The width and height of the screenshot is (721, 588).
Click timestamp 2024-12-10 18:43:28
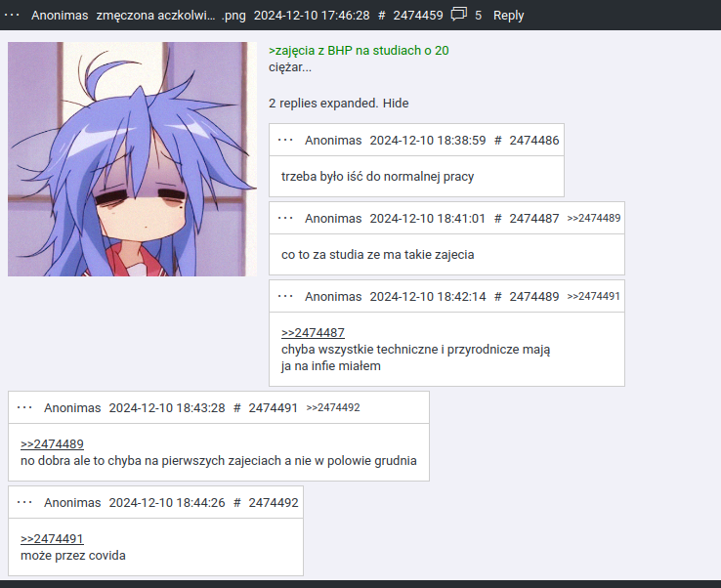[x=167, y=407]
